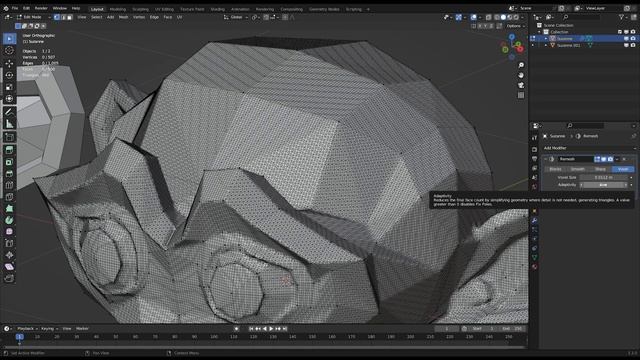
Task: Open the Edit Mode dropdown
Action: pyautogui.click(x=33, y=17)
